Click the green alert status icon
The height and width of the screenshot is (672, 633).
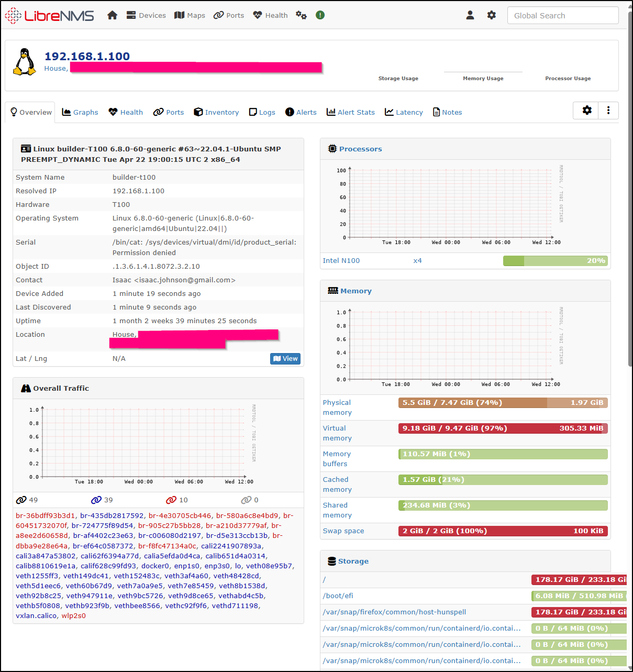point(320,15)
